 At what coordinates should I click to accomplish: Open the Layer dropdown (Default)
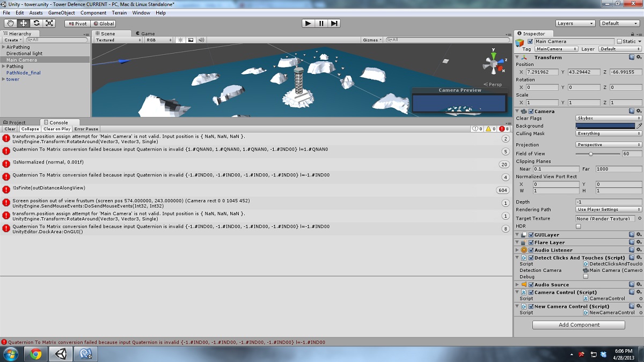pyautogui.click(x=620, y=49)
